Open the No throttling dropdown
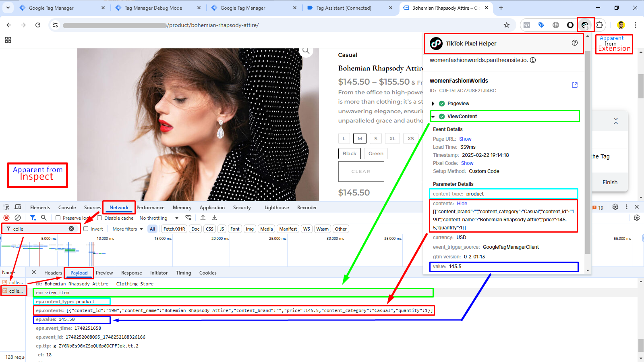Screen dimensions: 644x362 (x=159, y=218)
